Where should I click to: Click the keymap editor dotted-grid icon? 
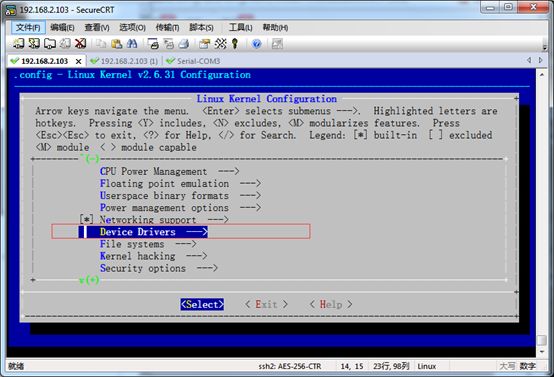click(220, 43)
